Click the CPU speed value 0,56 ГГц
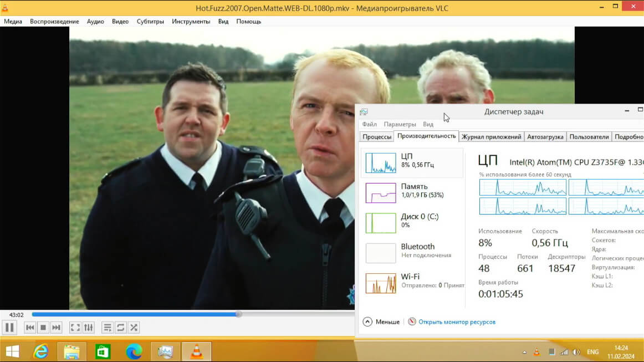Viewport: 644px width, 362px height. [550, 243]
